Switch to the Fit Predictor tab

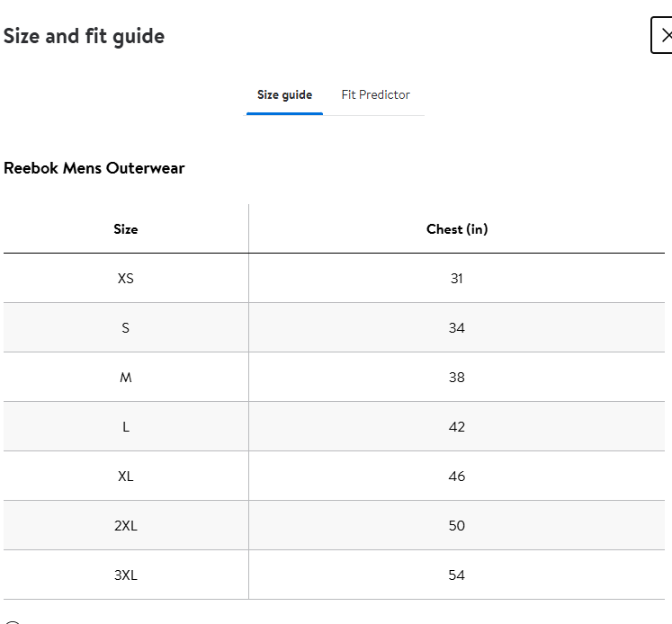[x=375, y=94]
